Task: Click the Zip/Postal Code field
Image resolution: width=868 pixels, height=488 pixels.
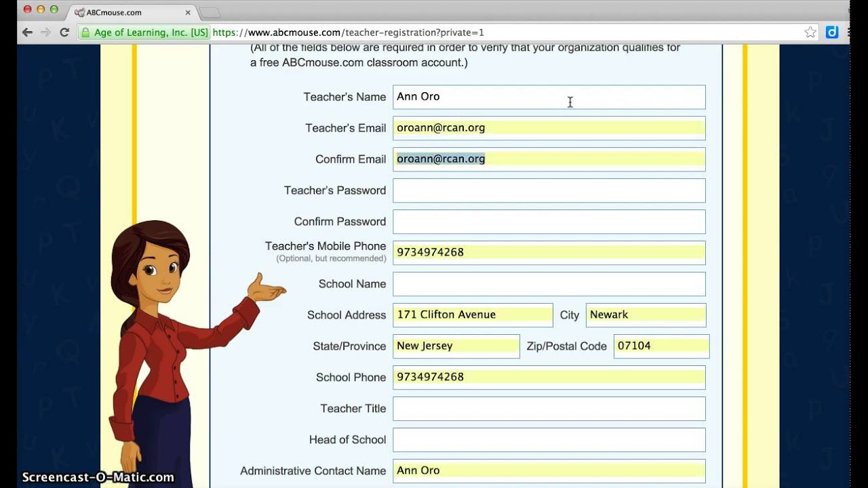Action: (x=661, y=346)
